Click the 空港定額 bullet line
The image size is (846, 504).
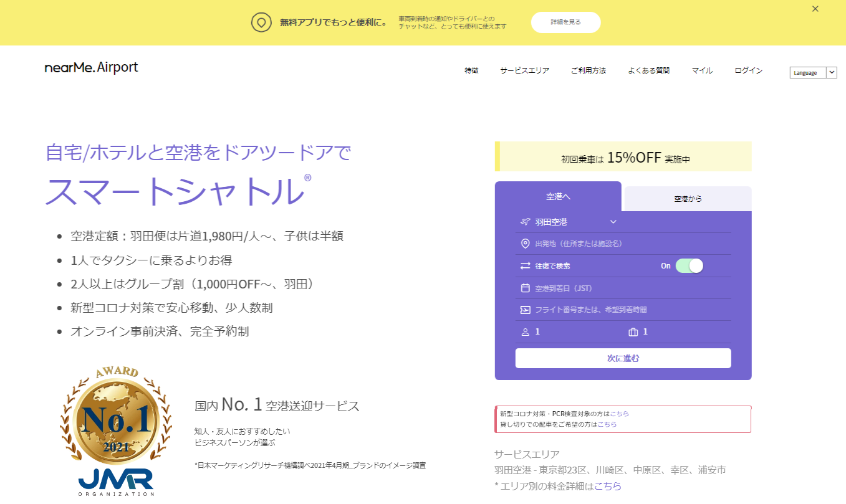tap(207, 236)
